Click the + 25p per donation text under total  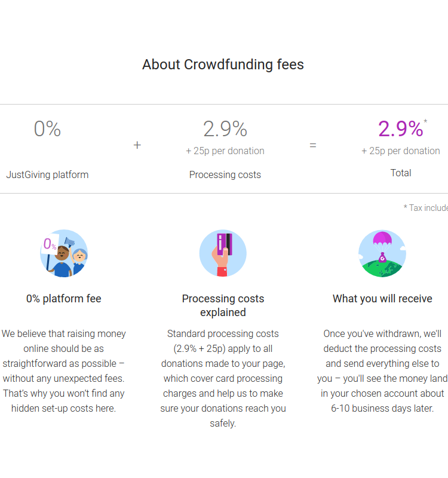coord(401,151)
